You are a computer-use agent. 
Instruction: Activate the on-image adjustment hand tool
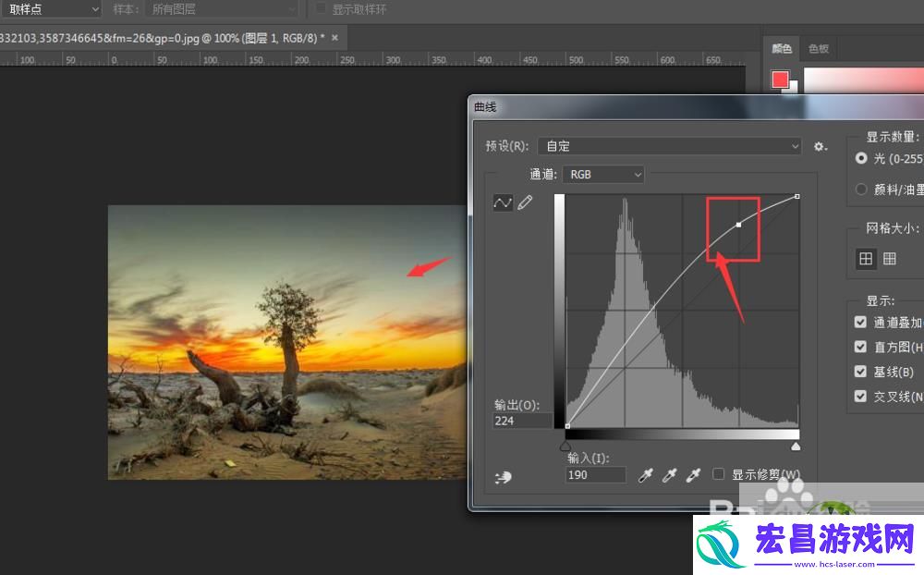coord(503,477)
